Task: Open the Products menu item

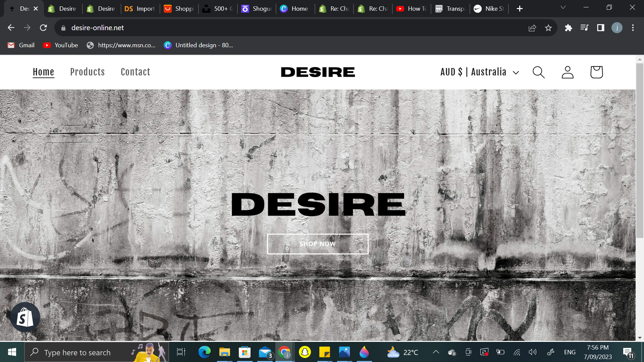Action: tap(87, 72)
